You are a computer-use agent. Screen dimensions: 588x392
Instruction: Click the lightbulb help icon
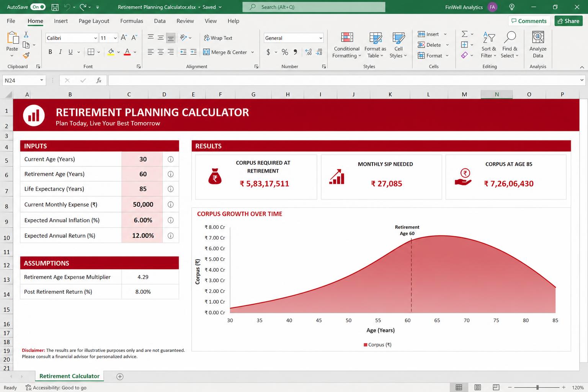(512, 7)
